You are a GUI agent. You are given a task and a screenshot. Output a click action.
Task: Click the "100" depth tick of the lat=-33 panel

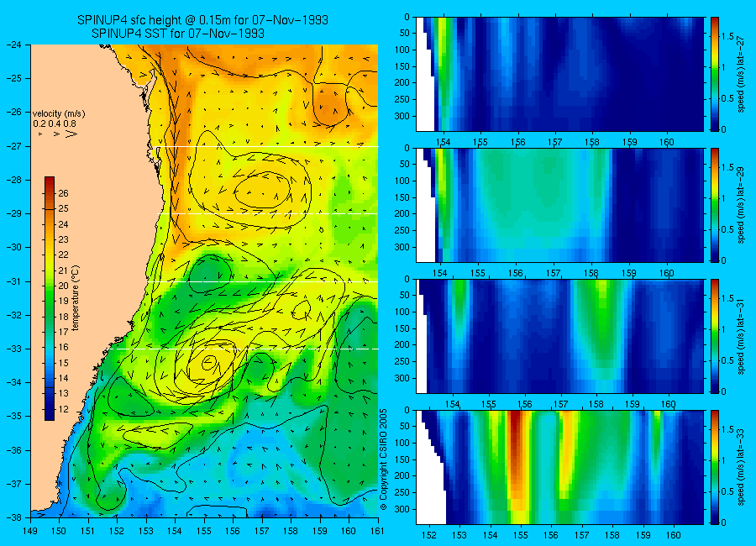(402, 443)
